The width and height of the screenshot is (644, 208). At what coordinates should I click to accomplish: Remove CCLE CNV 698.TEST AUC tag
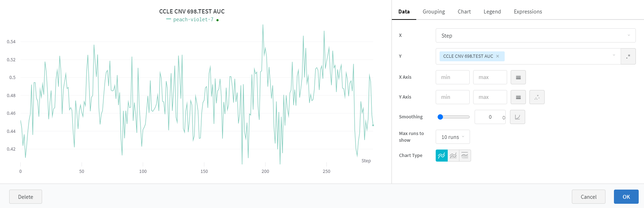[498, 56]
